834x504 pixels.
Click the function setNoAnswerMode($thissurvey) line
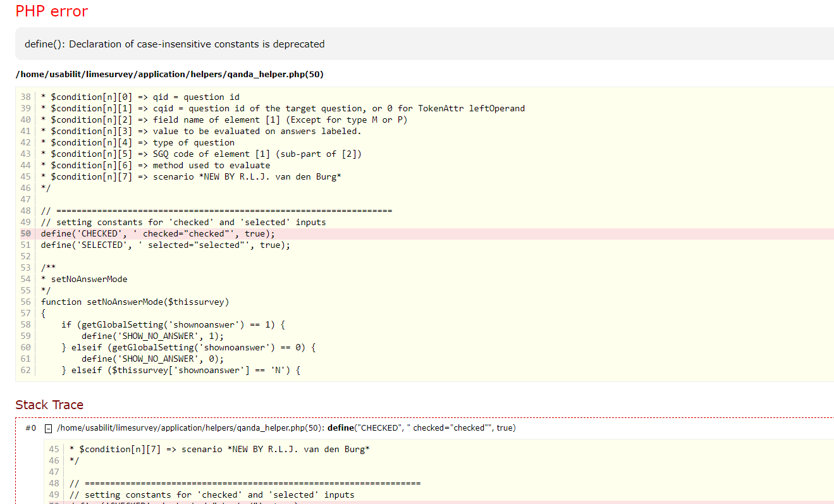pos(135,302)
